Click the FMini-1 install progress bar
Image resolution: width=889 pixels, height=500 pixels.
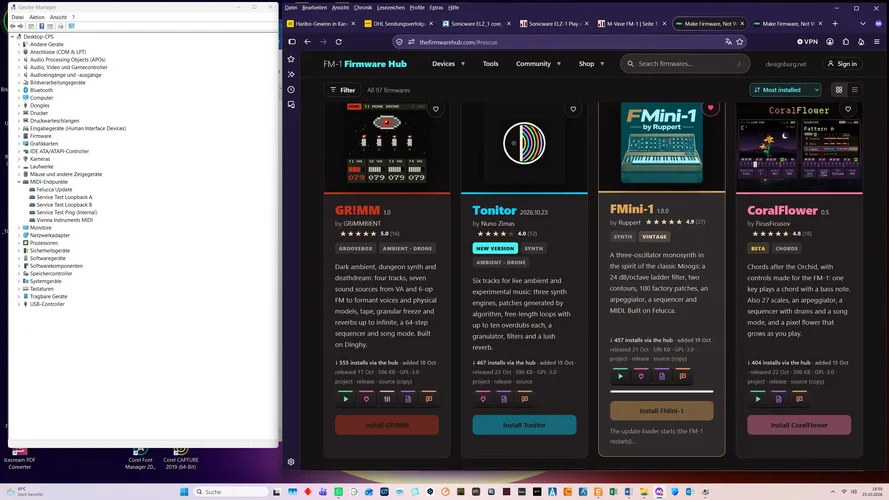662,391
